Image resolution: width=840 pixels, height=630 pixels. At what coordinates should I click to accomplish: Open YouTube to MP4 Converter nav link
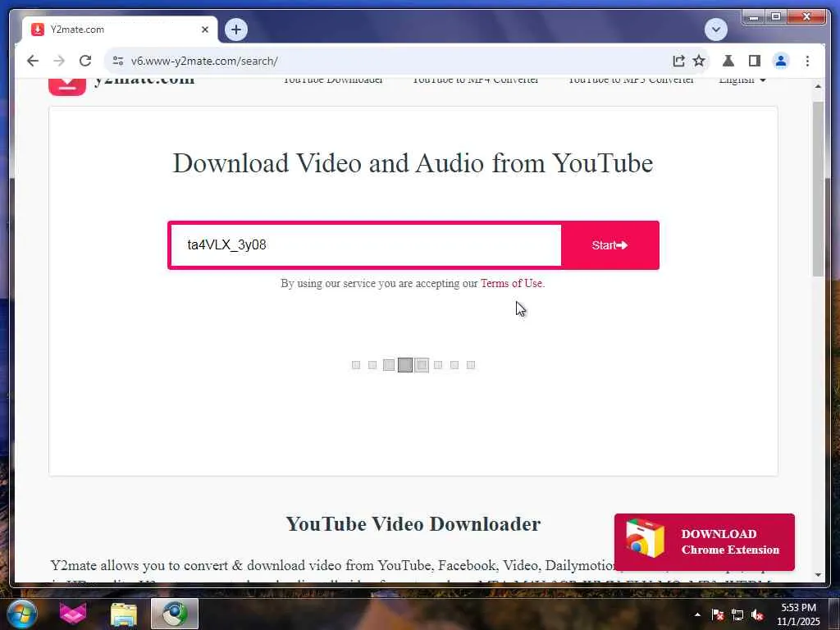pos(475,80)
